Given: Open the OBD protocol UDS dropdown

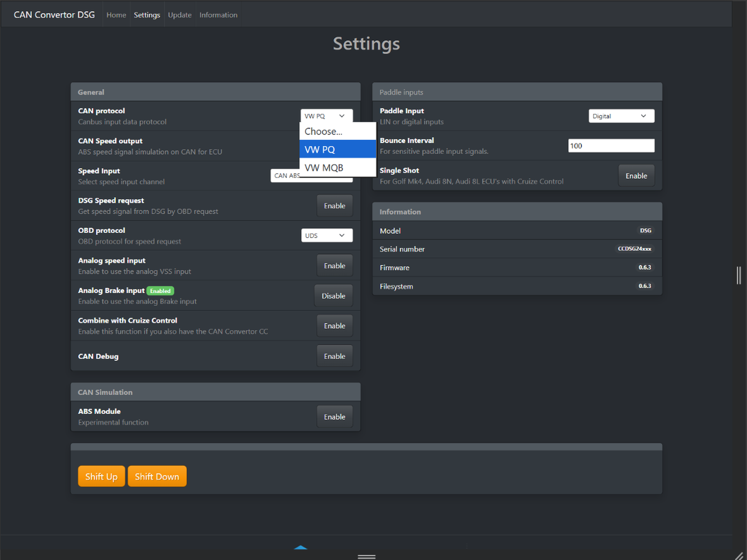Looking at the screenshot, I should 327,236.
